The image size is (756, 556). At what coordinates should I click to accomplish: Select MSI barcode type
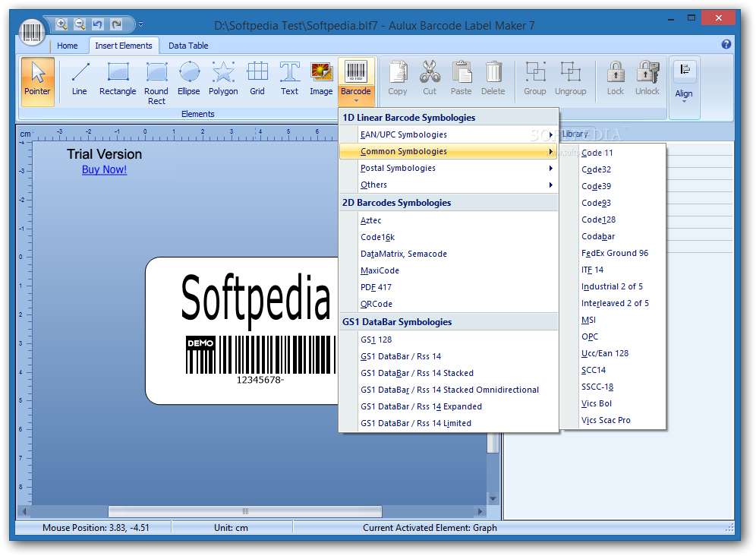[613, 320]
